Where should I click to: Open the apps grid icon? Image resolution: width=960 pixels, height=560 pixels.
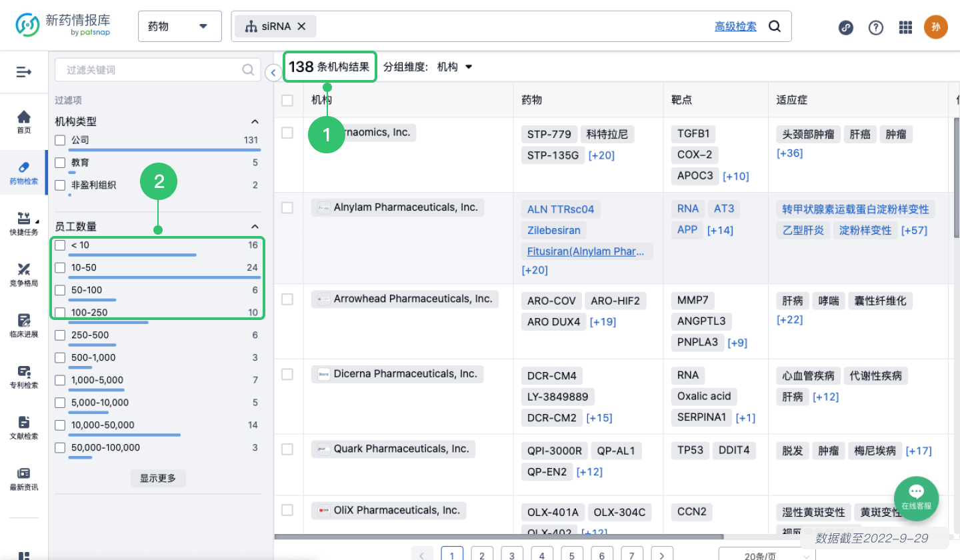click(x=905, y=27)
